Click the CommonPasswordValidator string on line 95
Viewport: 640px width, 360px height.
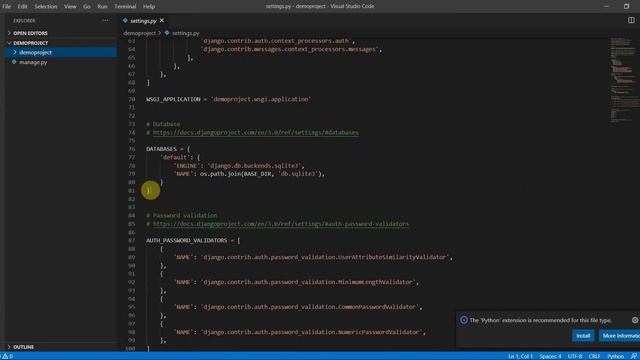pyautogui.click(x=310, y=307)
